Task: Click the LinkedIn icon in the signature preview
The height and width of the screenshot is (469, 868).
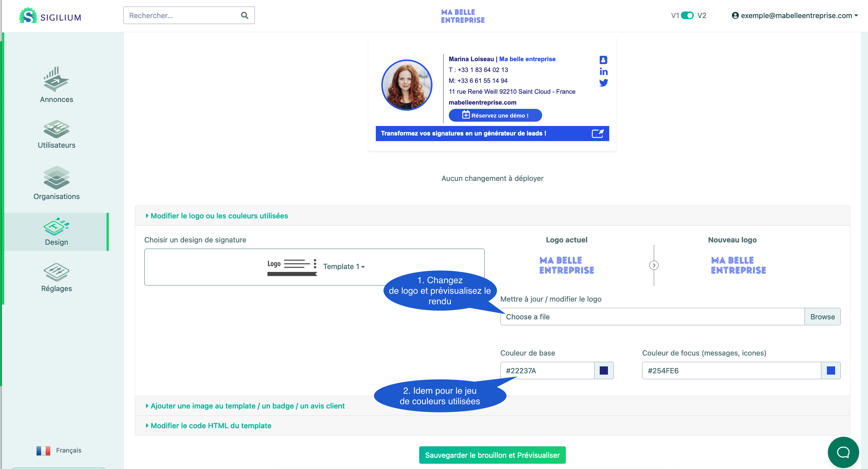Action: (x=603, y=71)
